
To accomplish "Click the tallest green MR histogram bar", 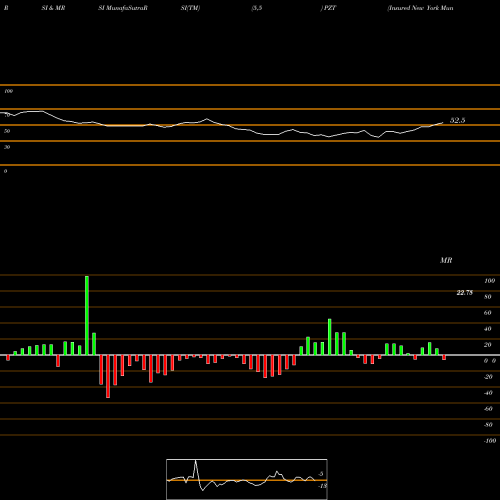I will point(87,315).
